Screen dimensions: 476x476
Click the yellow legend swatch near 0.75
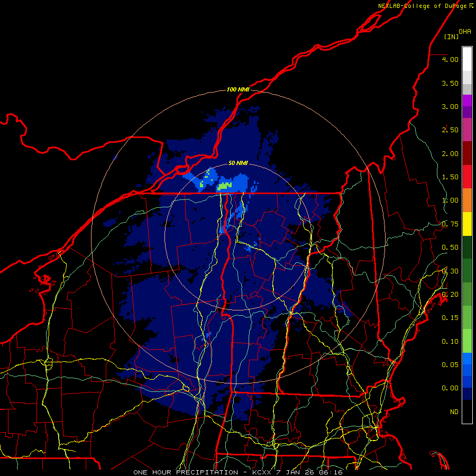467,224
